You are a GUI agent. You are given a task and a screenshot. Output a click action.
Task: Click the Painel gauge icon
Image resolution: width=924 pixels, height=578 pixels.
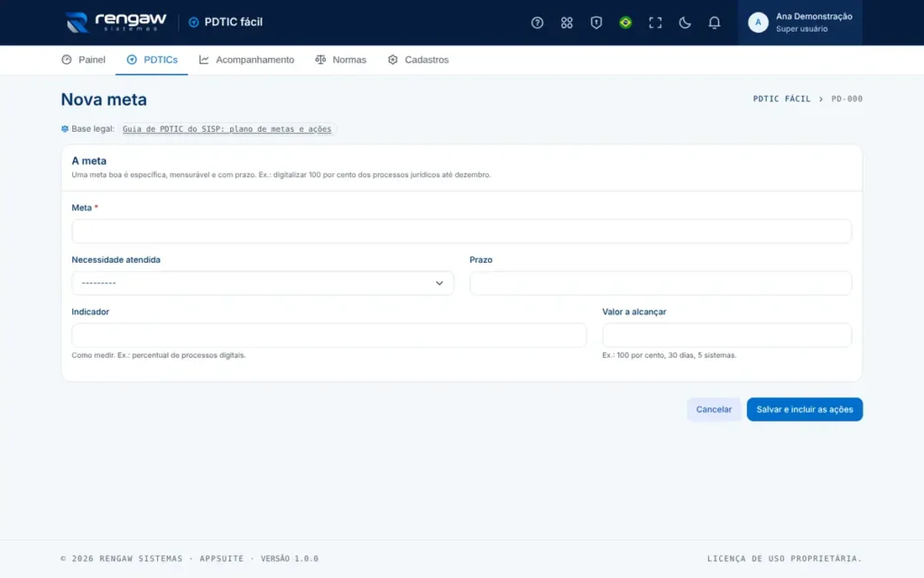pyautogui.click(x=67, y=60)
